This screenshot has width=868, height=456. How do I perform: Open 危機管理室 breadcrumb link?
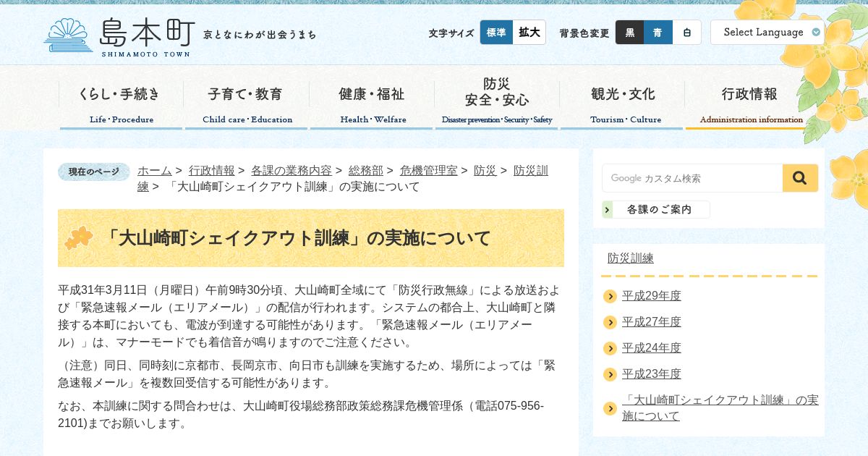(x=429, y=171)
